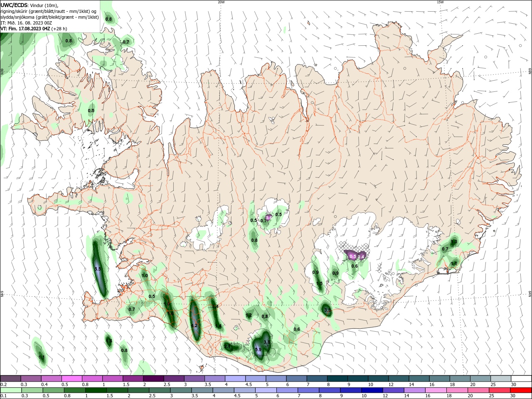Click the darkest green 1 swatch in lower legend
The image size is (532, 399).
pos(96,390)
